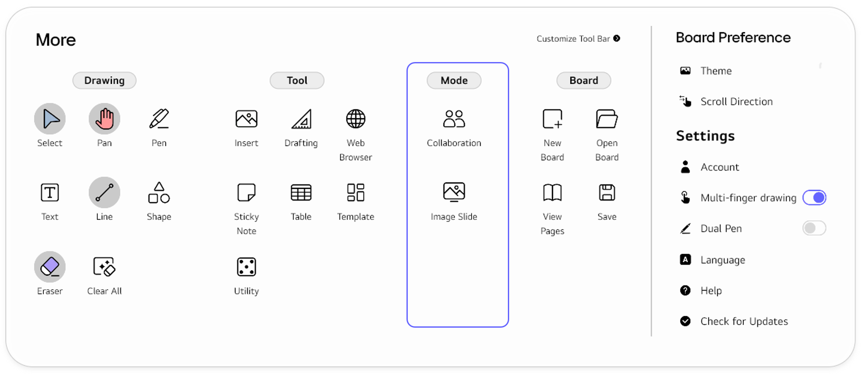Click the Drawing category label

104,80
